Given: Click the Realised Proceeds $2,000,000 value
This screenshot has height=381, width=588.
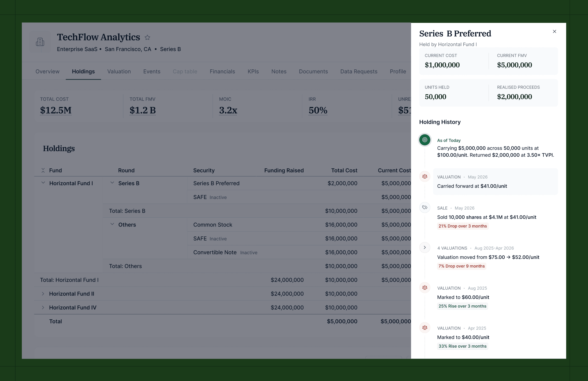Looking at the screenshot, I should click(x=514, y=97).
